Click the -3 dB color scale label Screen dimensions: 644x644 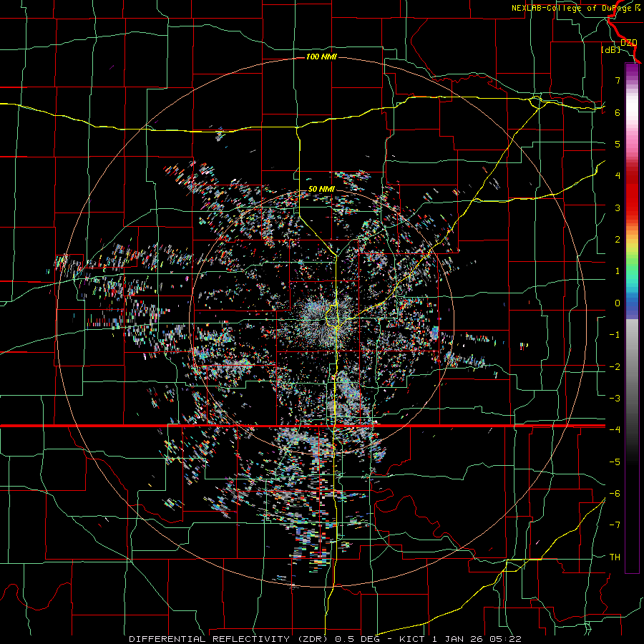[615, 399]
